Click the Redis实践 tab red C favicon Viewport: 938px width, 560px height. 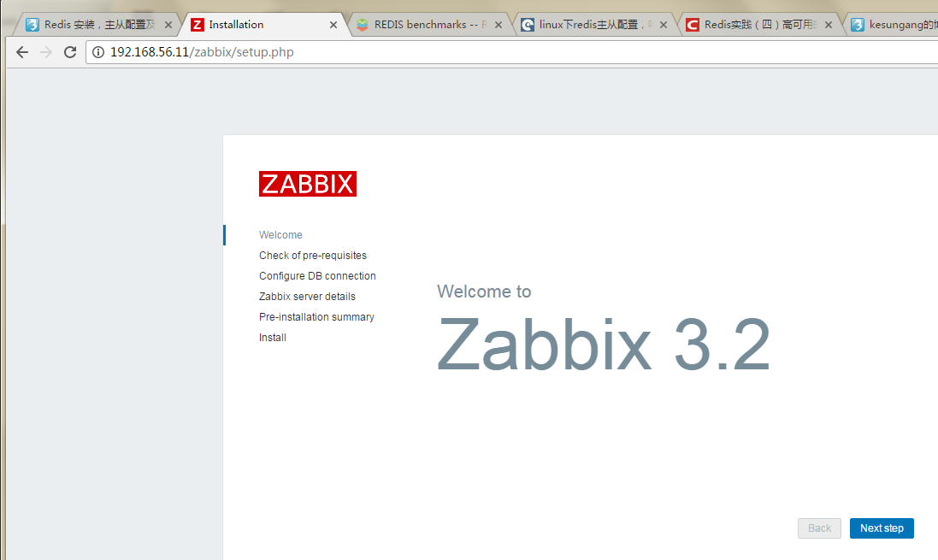point(692,25)
